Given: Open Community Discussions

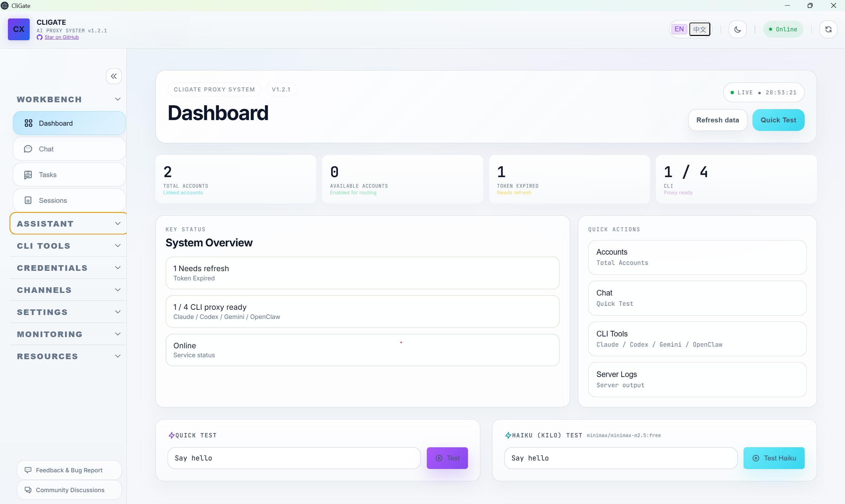Looking at the screenshot, I should click(69, 490).
